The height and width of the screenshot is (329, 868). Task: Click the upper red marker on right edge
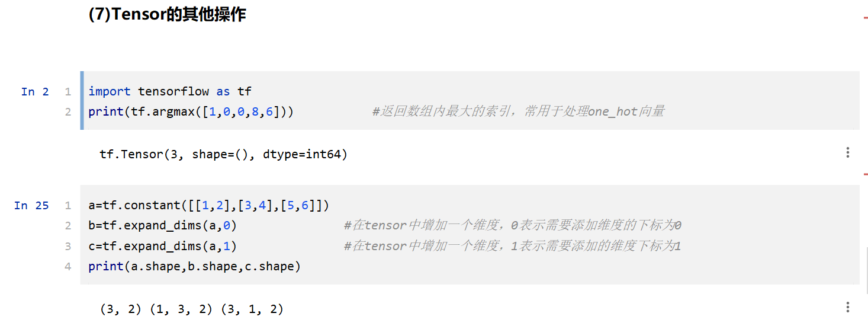(x=865, y=18)
